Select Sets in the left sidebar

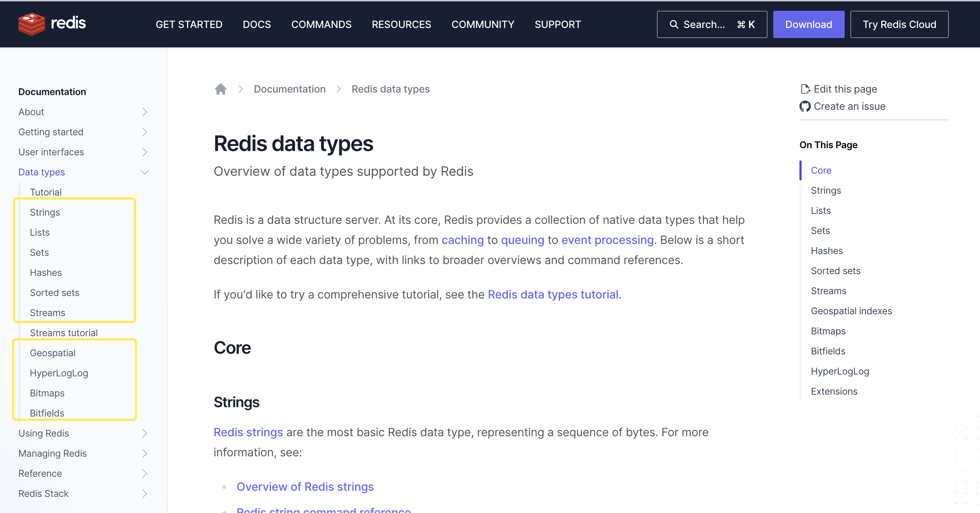pos(39,253)
